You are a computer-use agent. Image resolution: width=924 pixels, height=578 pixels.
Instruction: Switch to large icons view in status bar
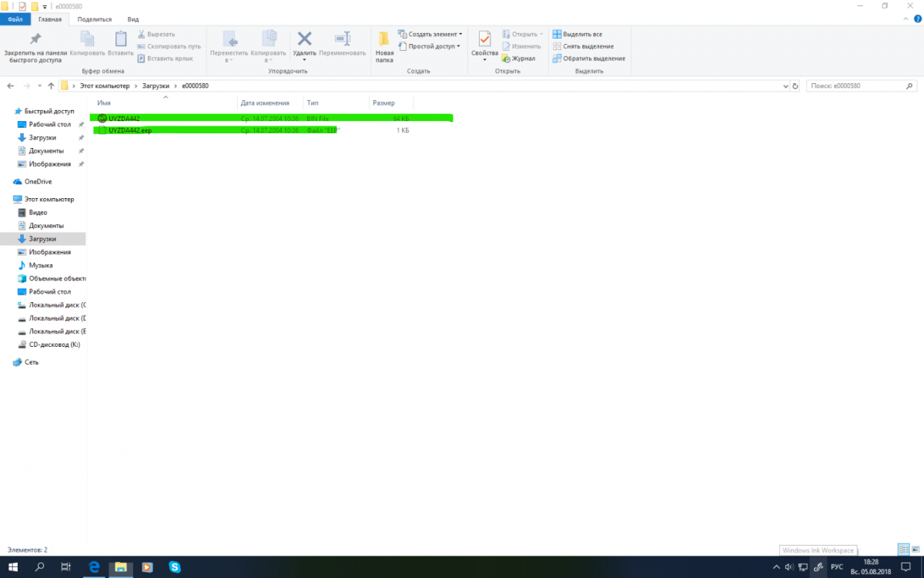coord(916,549)
